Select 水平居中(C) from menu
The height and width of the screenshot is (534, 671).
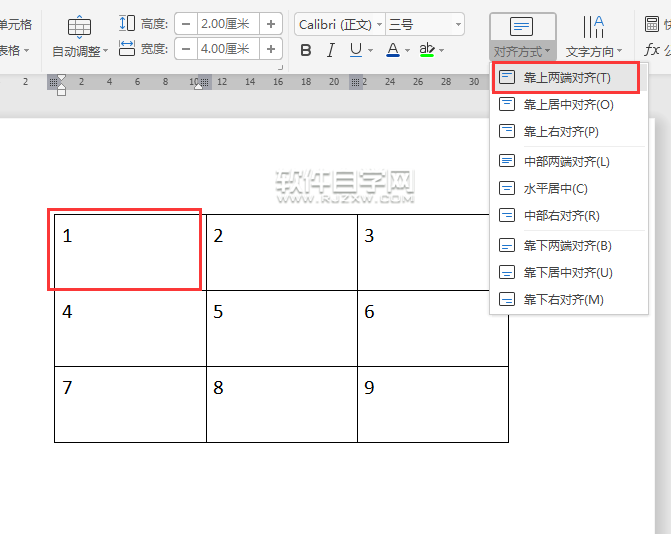pyautogui.click(x=569, y=188)
